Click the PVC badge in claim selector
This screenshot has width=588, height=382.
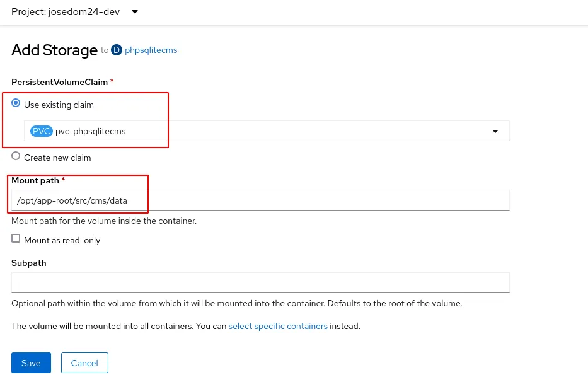tap(42, 131)
